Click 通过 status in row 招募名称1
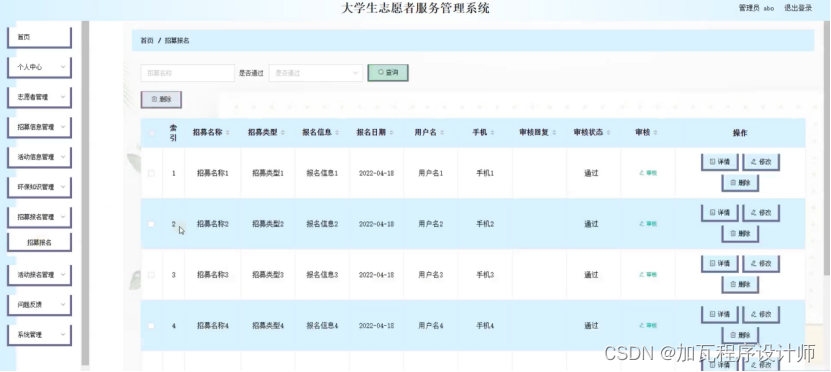This screenshot has height=372, width=831. [x=591, y=173]
